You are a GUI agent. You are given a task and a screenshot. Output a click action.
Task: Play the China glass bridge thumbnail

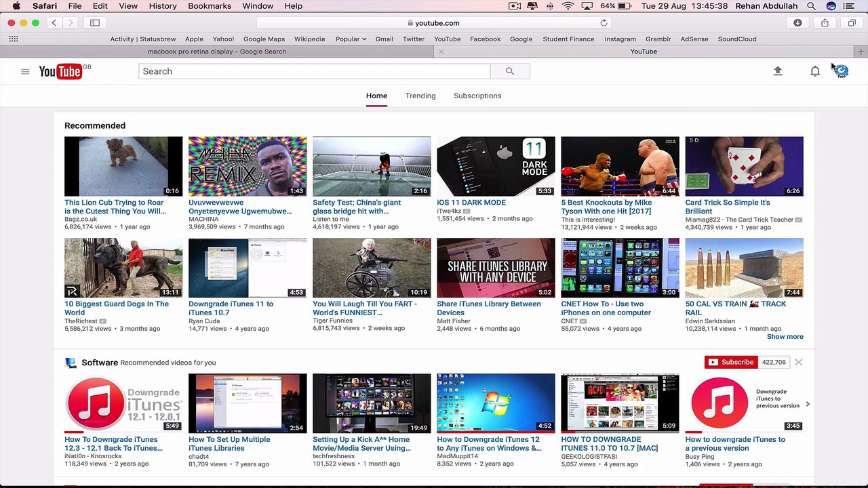pos(372,166)
